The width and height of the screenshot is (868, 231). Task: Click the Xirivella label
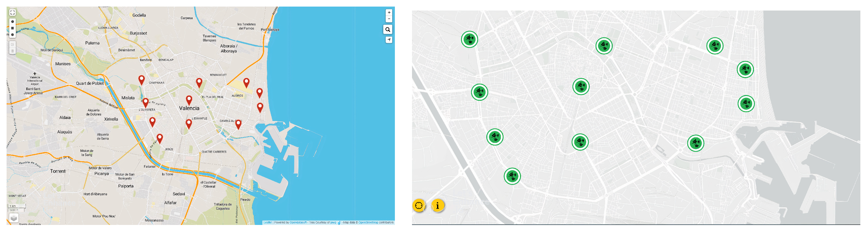(x=111, y=119)
